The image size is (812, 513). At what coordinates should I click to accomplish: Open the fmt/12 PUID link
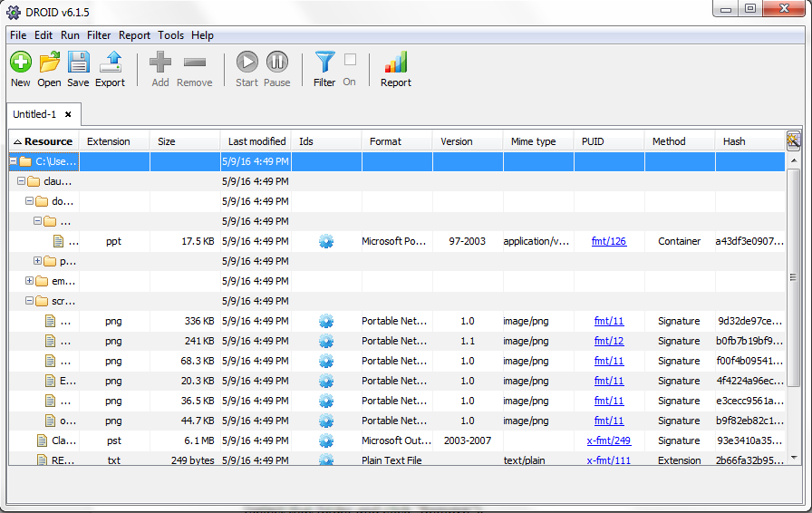click(x=609, y=341)
